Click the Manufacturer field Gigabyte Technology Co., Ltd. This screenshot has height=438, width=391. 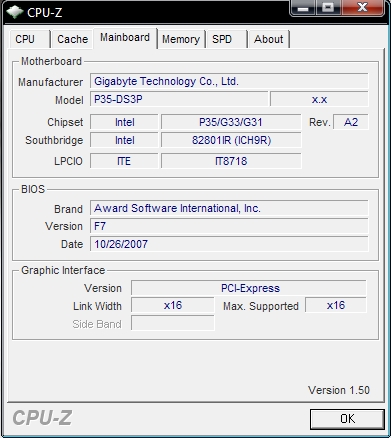[229, 81]
